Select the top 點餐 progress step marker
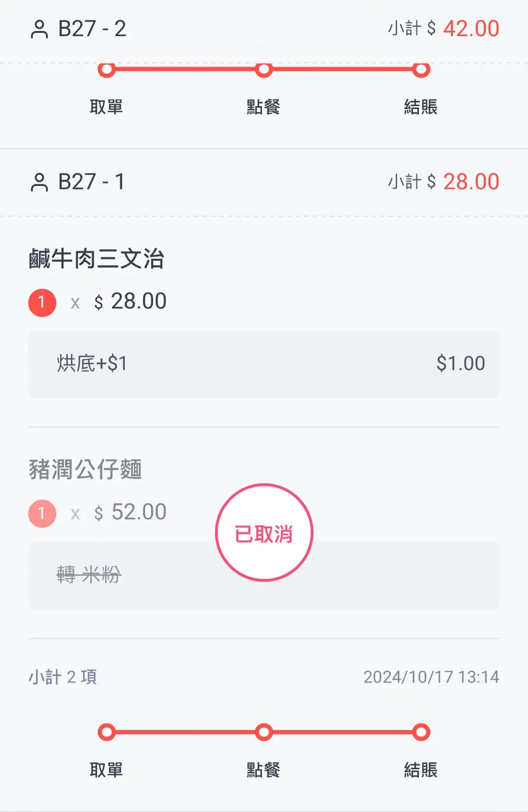Screen dimensions: 528x812 click(x=264, y=70)
